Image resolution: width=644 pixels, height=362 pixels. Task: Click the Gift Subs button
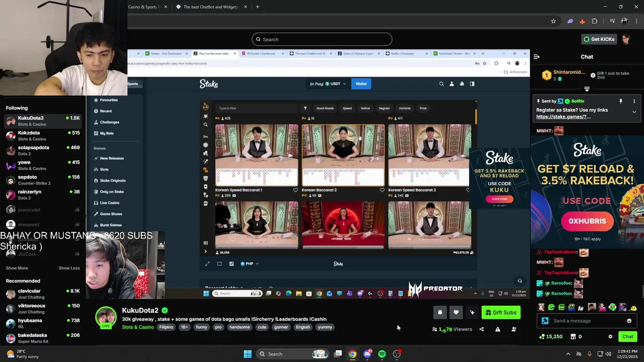coord(501,312)
